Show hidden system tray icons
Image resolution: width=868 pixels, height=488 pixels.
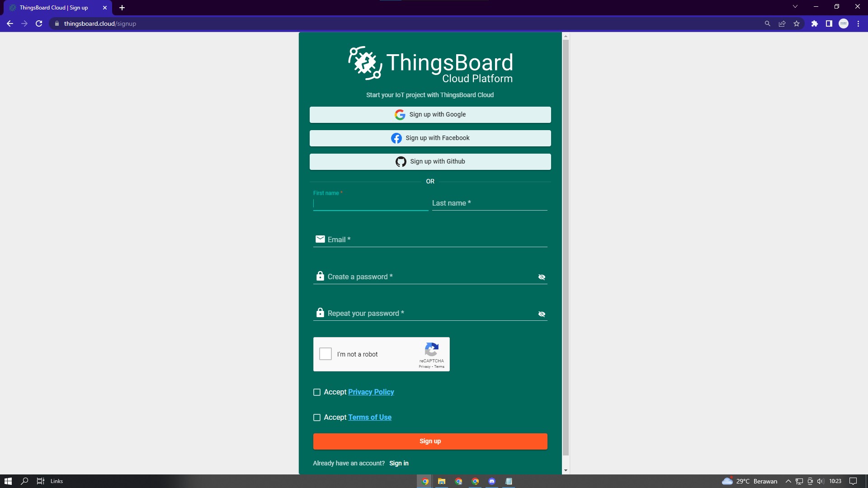pyautogui.click(x=788, y=481)
